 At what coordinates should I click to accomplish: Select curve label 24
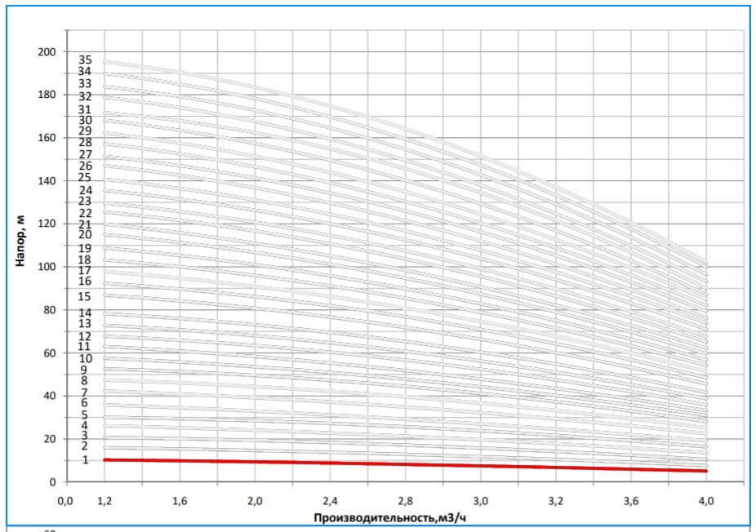85,190
